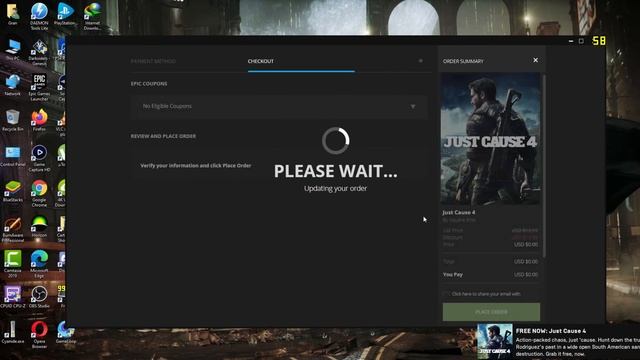The height and width of the screenshot is (360, 640).
Task: Click the 'ORDER SUMMARY' heading
Action: click(x=463, y=61)
